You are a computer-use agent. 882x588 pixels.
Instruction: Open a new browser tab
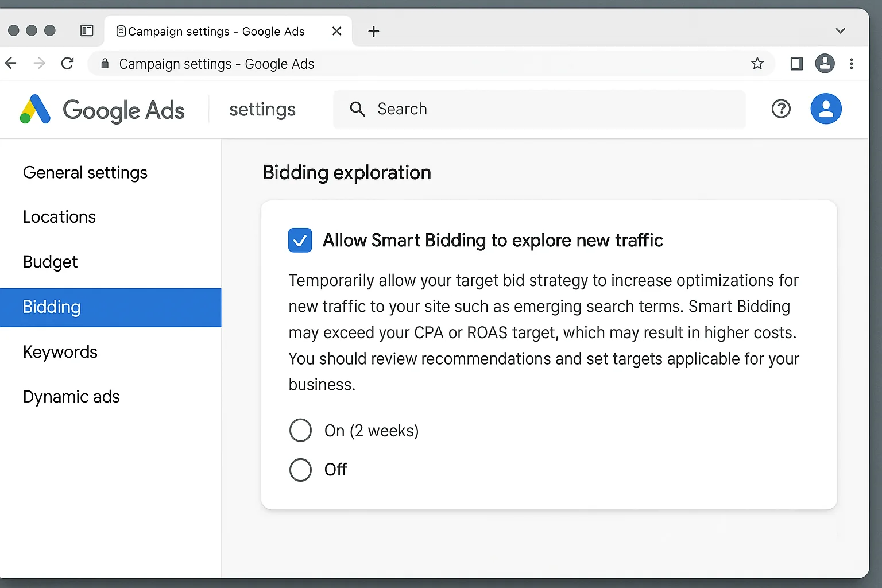tap(373, 31)
